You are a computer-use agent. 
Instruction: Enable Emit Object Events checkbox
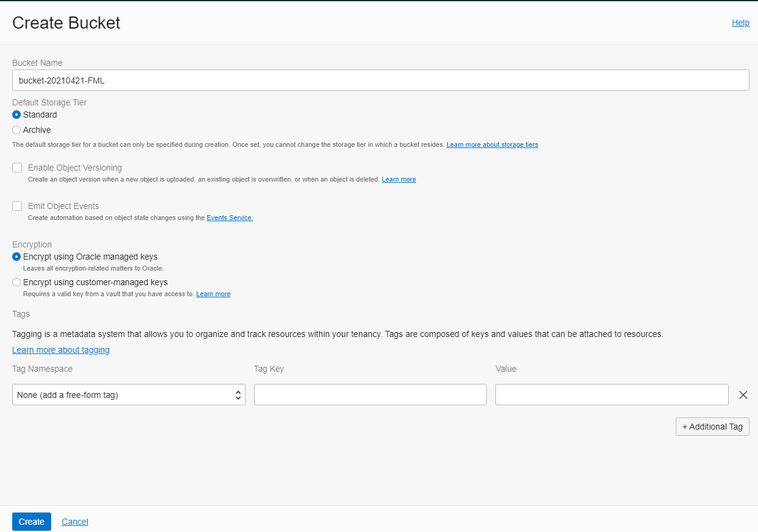17,206
